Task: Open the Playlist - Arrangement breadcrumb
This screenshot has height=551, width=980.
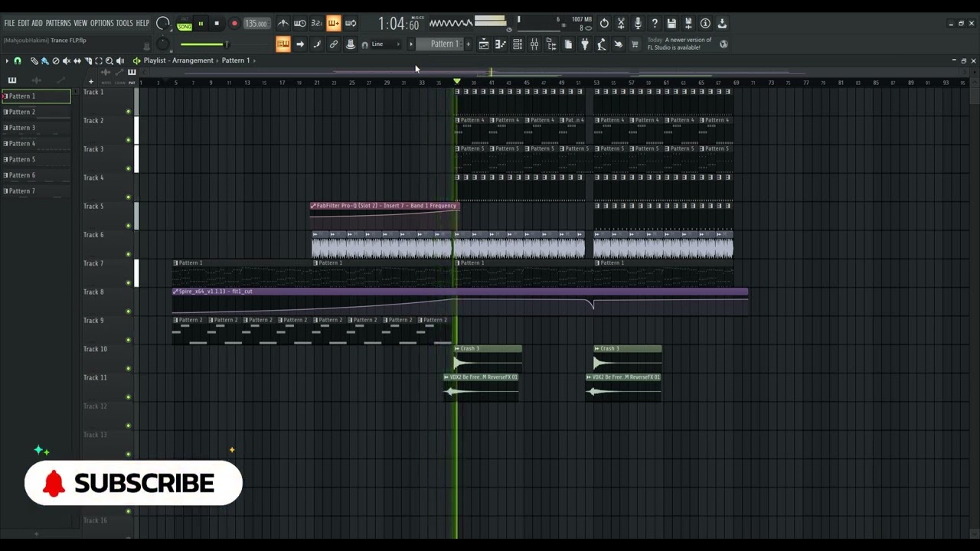Action: coord(178,60)
